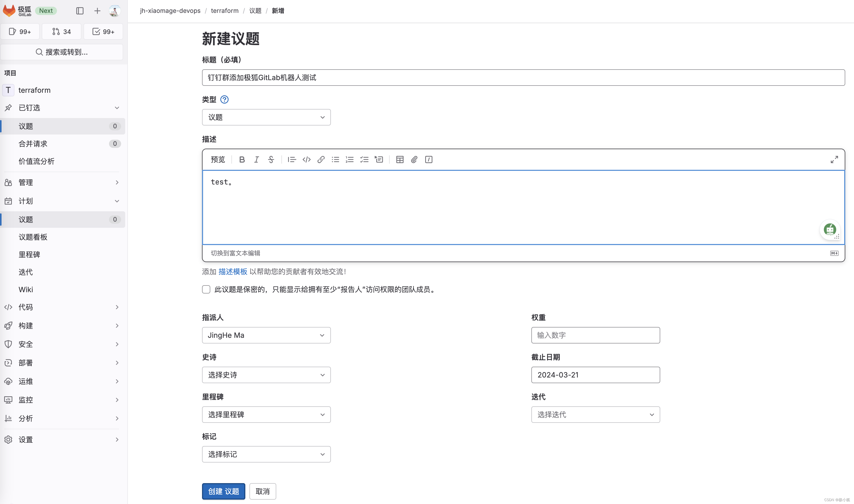854x504 pixels.
Task: Go to issues breadcrumb link
Action: 255,11
